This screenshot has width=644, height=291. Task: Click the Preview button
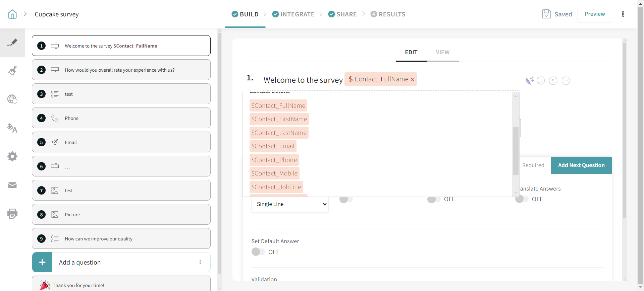click(x=594, y=14)
